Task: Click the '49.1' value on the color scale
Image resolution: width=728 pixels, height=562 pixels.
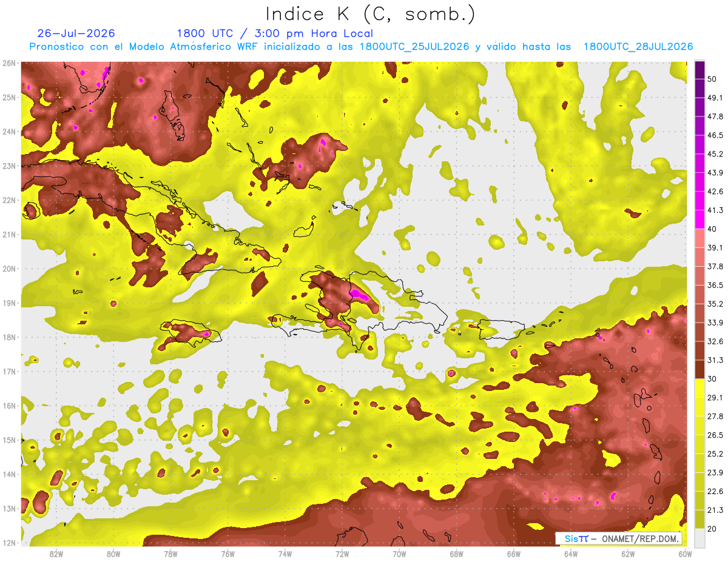Action: click(x=715, y=98)
